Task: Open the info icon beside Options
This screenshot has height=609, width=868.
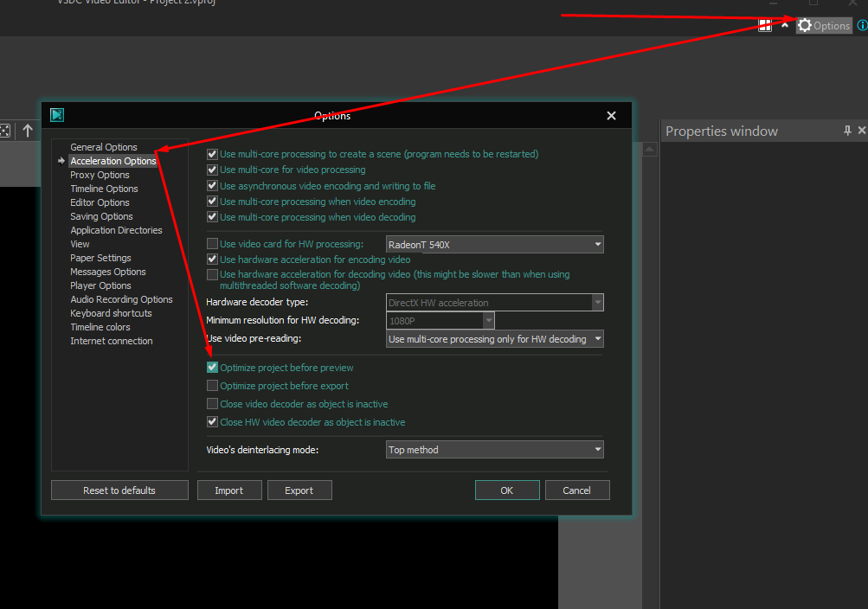Action: point(863,25)
